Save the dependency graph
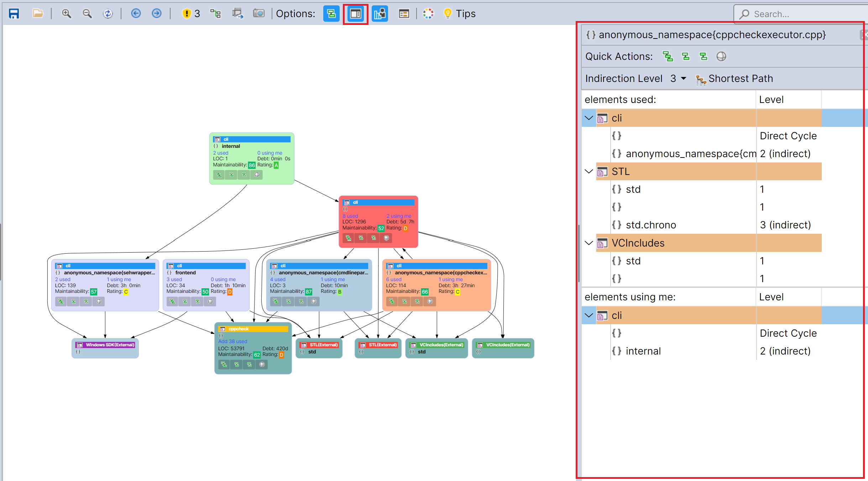The height and width of the screenshot is (481, 868). coord(14,14)
